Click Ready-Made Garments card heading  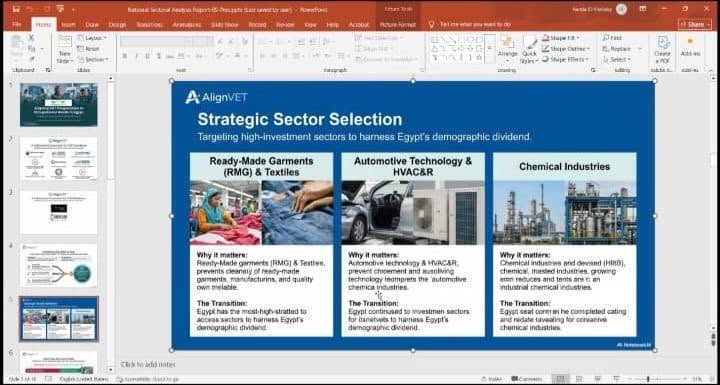[x=261, y=167]
